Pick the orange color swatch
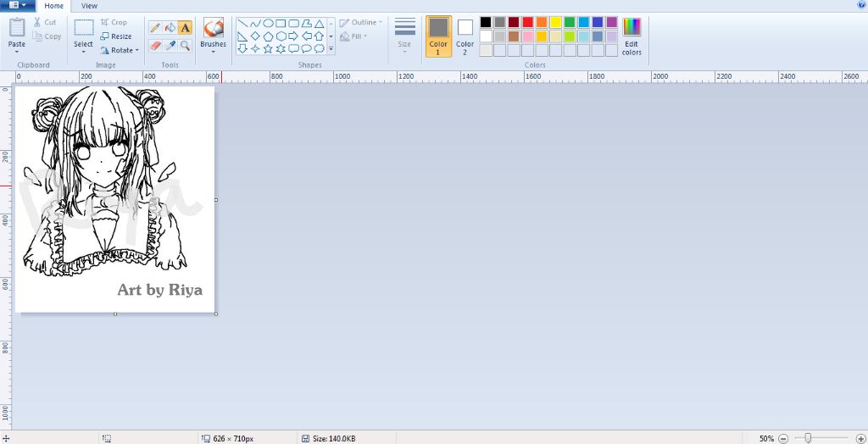Viewport: 868px width, 444px height. click(x=542, y=22)
